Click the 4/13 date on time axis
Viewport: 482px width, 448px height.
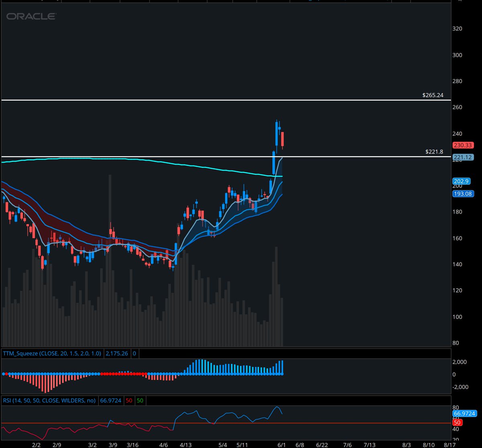[x=186, y=445]
